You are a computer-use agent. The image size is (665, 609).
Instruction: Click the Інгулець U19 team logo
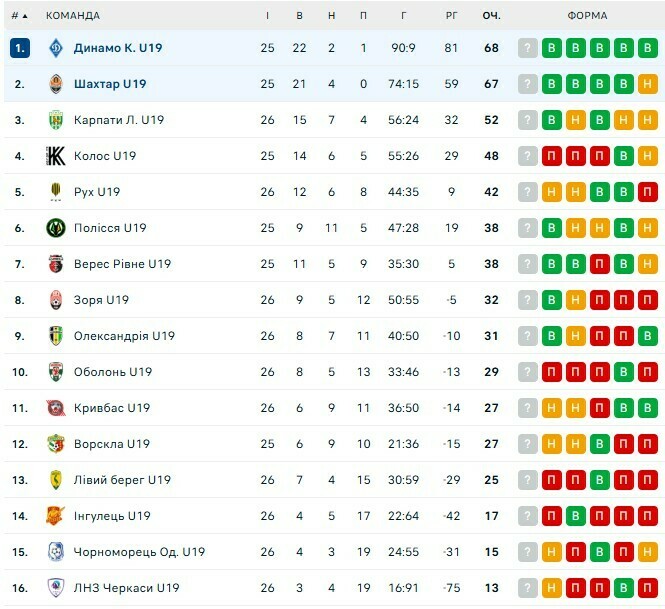[x=56, y=516]
